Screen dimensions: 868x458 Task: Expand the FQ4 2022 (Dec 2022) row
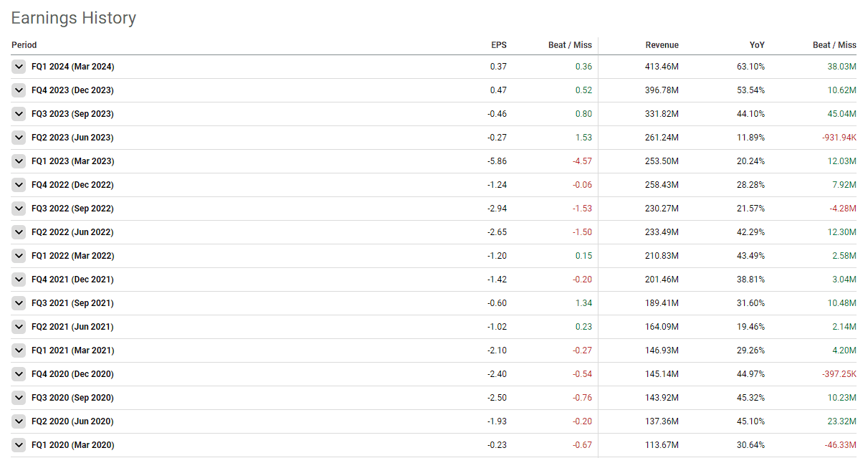[x=19, y=185]
